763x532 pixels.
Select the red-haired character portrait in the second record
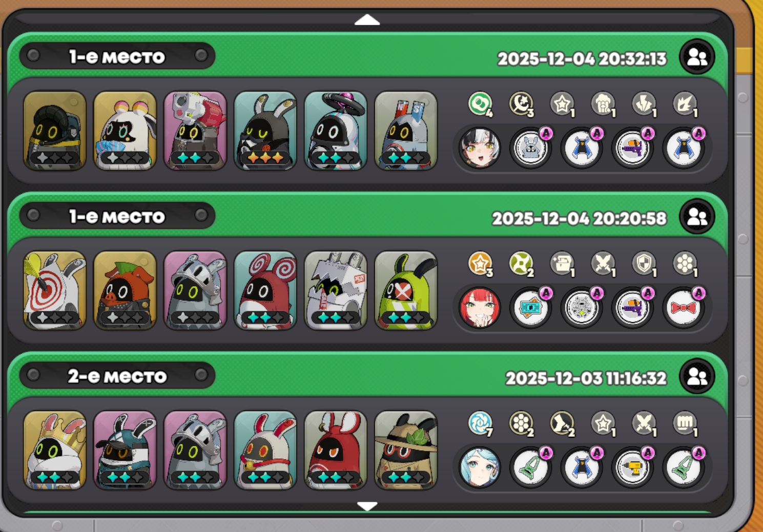[x=480, y=308]
